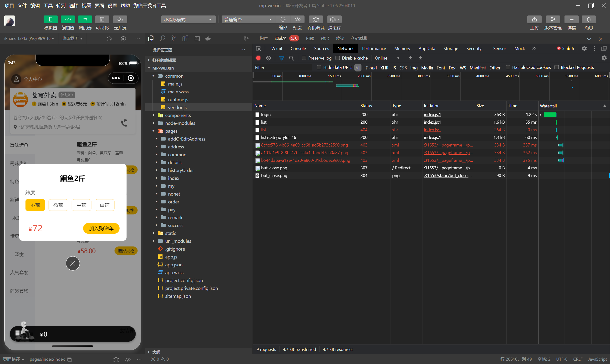Click the network Filter input field

[282, 67]
